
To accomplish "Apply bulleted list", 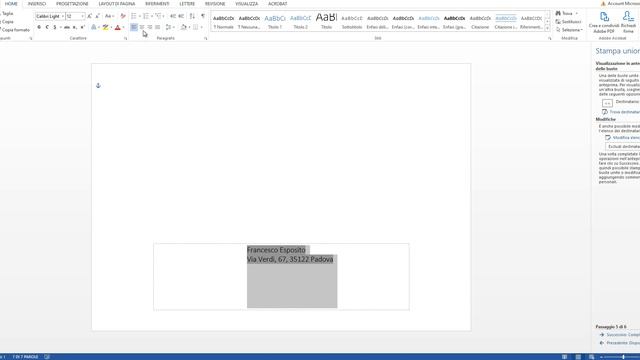I will [x=134, y=16].
